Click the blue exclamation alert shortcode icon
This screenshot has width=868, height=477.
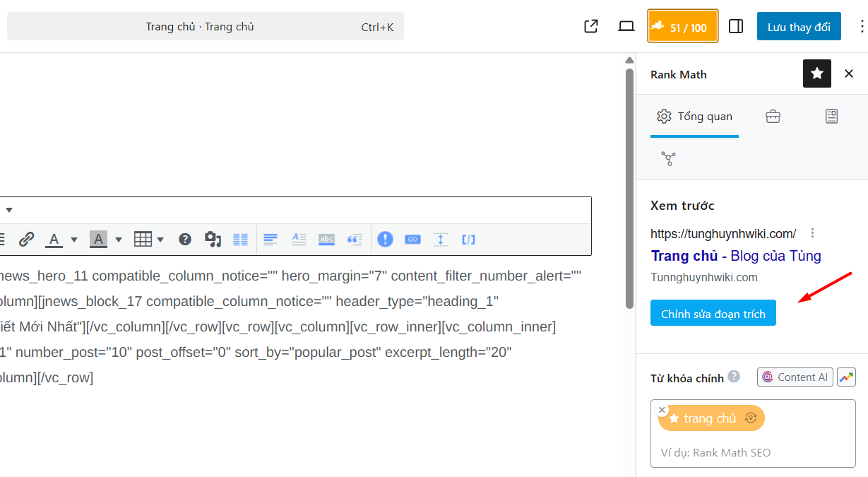[385, 240]
